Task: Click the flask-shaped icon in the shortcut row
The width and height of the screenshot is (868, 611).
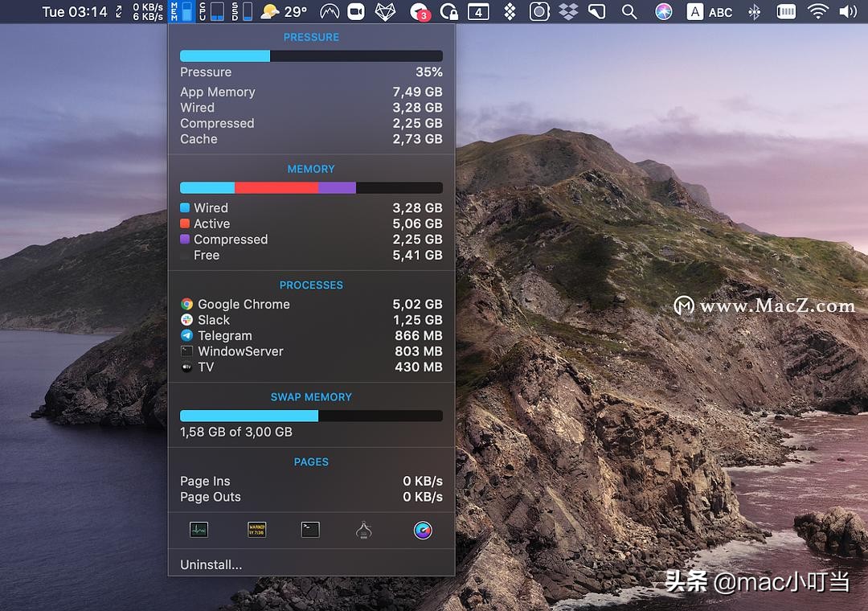Action: pyautogui.click(x=363, y=529)
